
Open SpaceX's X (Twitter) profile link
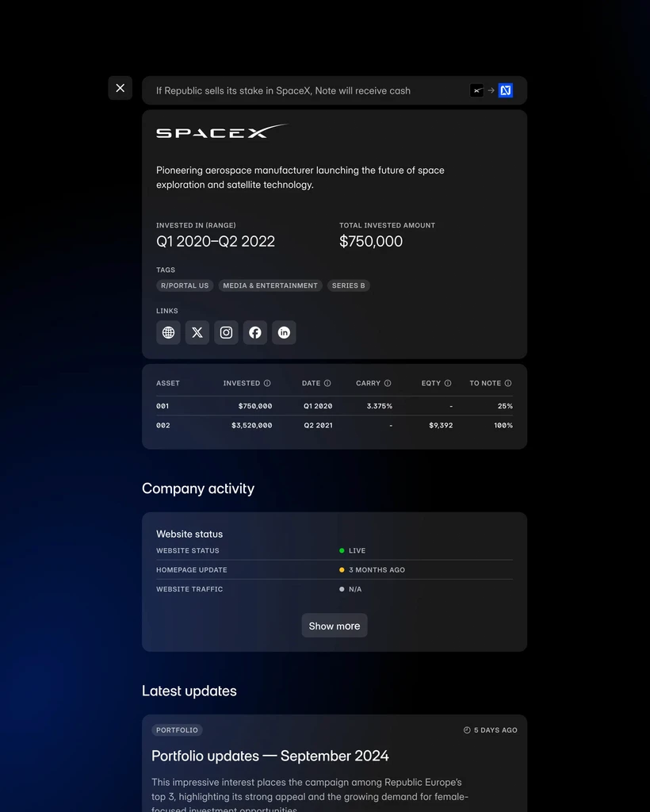coord(197,332)
